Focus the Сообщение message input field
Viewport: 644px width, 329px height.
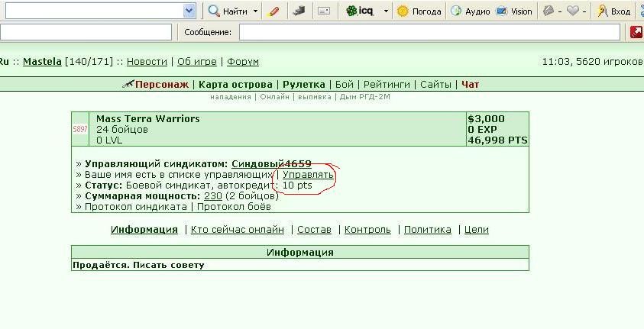(429, 32)
